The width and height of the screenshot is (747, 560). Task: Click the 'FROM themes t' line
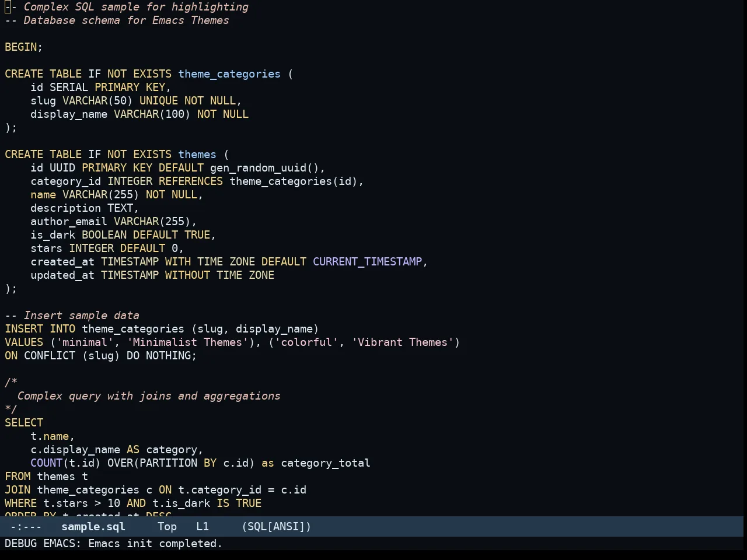47,477
